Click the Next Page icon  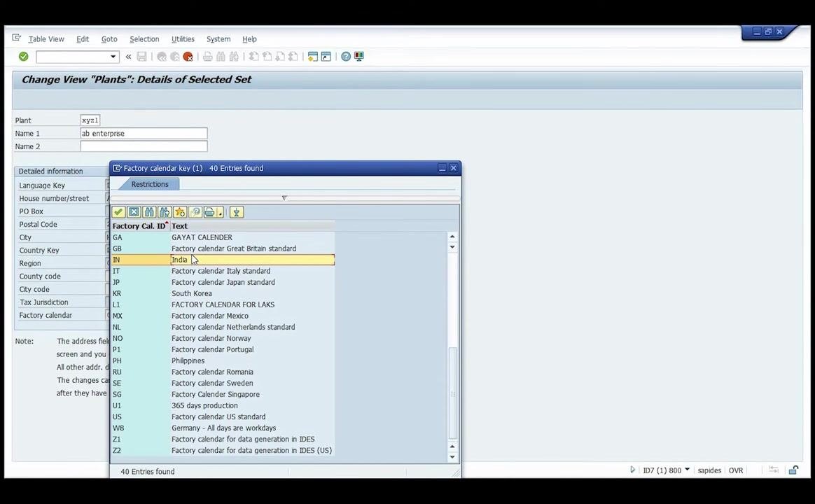click(280, 57)
